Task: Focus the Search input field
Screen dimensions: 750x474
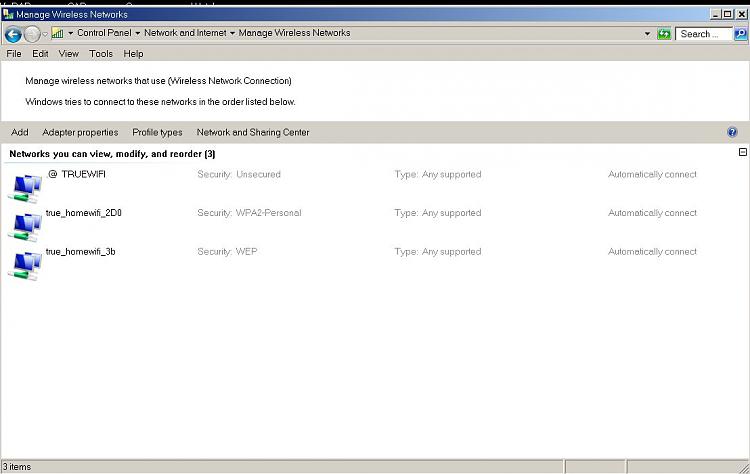Action: pos(703,34)
